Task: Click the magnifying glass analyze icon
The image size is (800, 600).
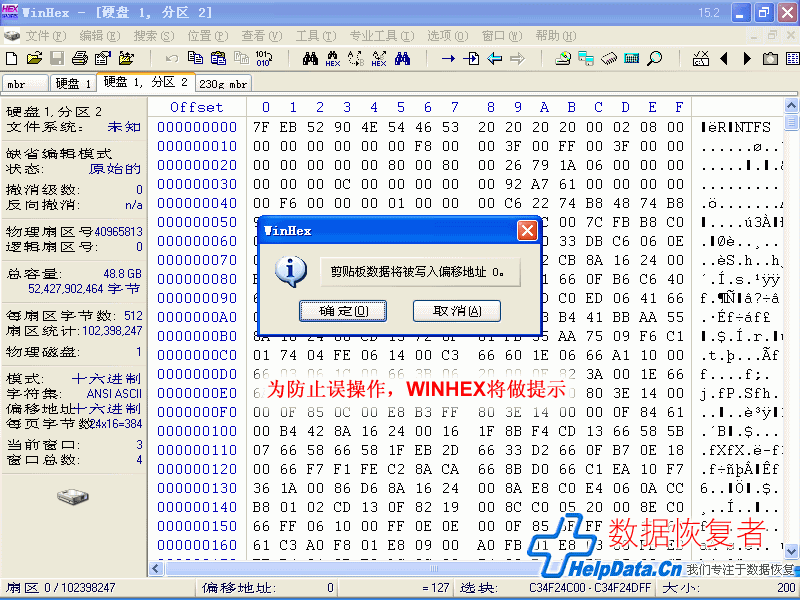Action: point(655,59)
